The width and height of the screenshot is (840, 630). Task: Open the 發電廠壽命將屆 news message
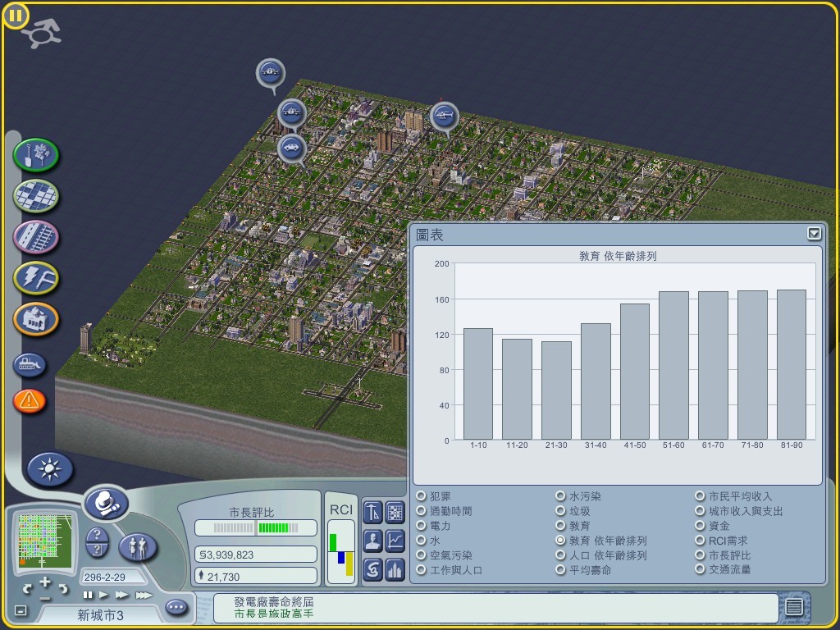click(x=274, y=601)
